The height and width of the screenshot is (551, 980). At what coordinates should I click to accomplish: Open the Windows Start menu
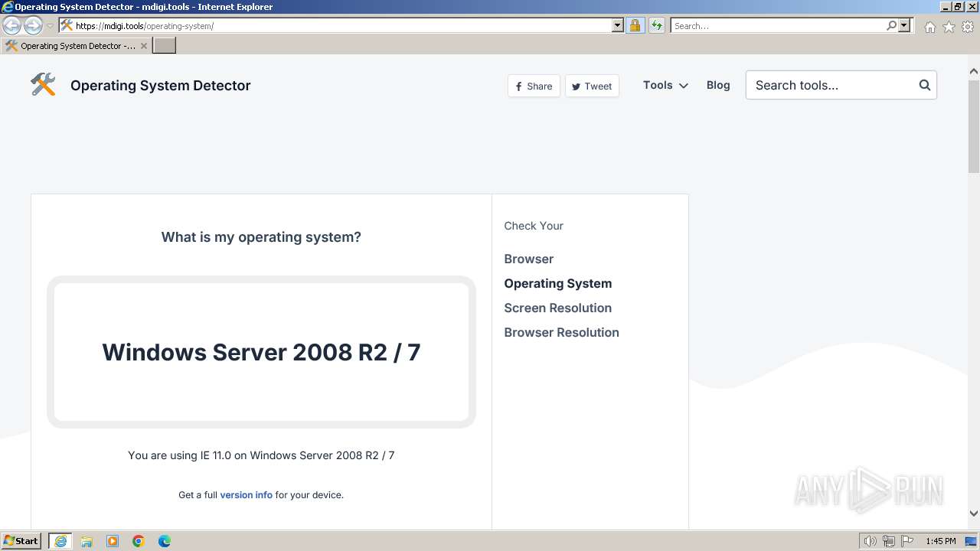click(x=21, y=541)
